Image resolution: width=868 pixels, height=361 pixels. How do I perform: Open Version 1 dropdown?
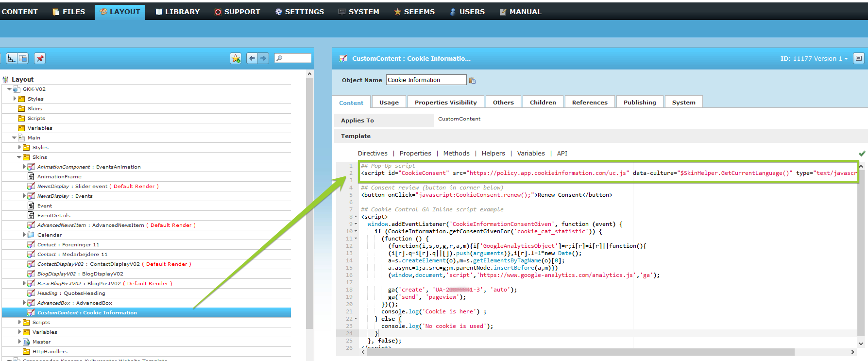(x=831, y=58)
